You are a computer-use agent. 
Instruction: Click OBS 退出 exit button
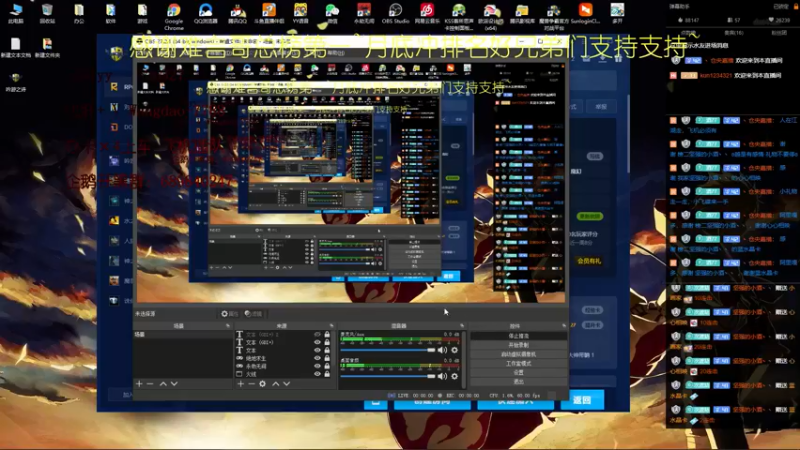pyautogui.click(x=518, y=382)
